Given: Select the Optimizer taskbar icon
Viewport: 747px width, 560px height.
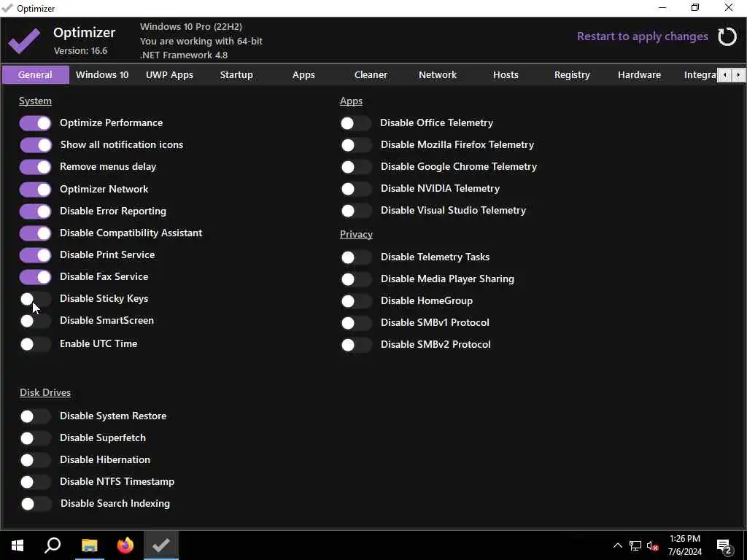Looking at the screenshot, I should click(x=161, y=545).
